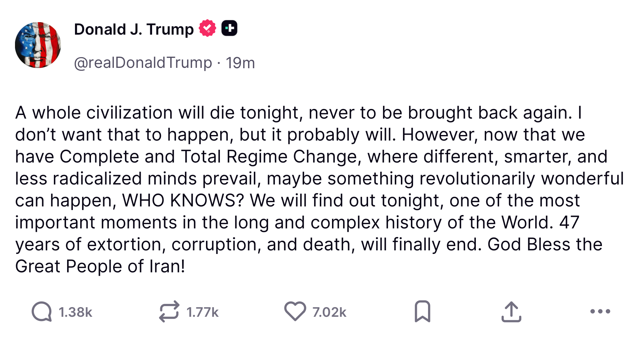Click the black plus badge icon
Viewport: 644px width, 340px height.
(229, 29)
